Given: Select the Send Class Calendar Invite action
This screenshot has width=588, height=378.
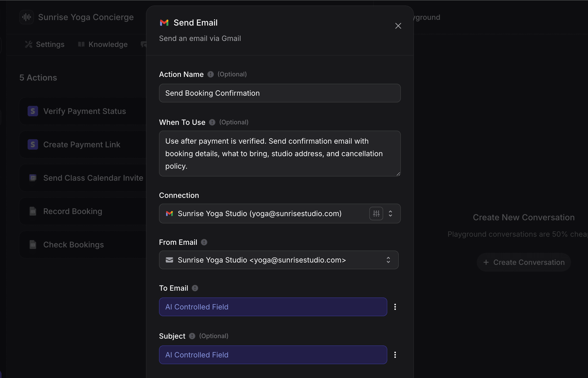Looking at the screenshot, I should coord(93,178).
